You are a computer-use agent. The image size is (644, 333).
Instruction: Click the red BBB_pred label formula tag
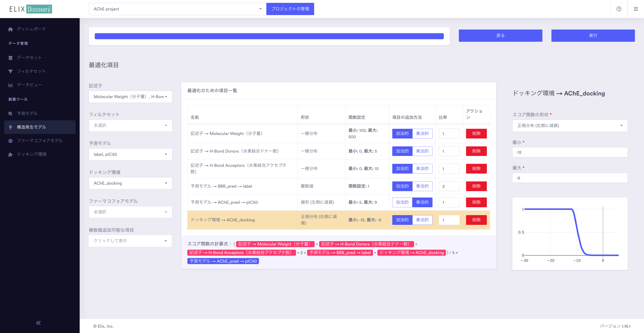340,253
